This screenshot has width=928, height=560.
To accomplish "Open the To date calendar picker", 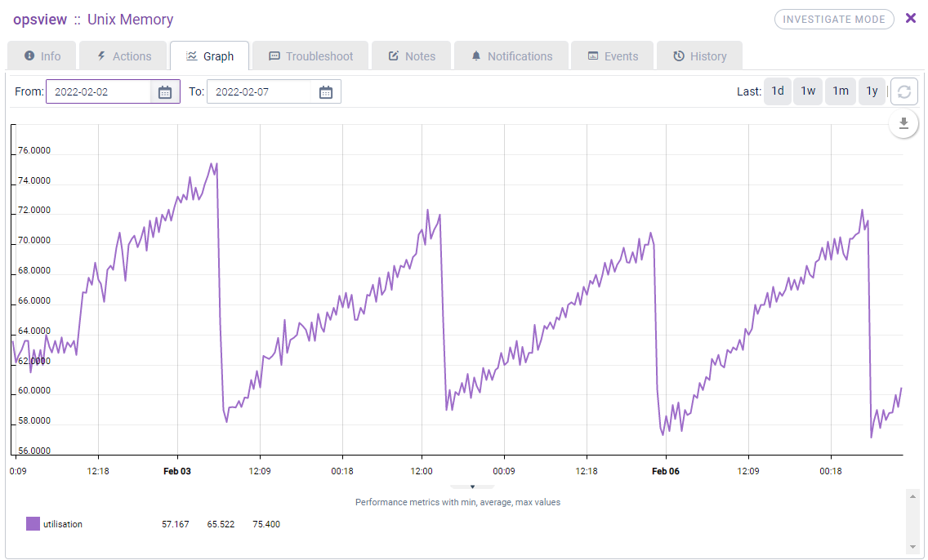I will (x=326, y=92).
